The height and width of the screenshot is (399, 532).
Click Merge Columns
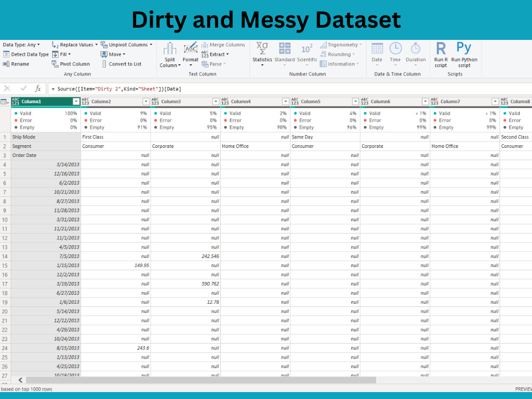coord(223,45)
